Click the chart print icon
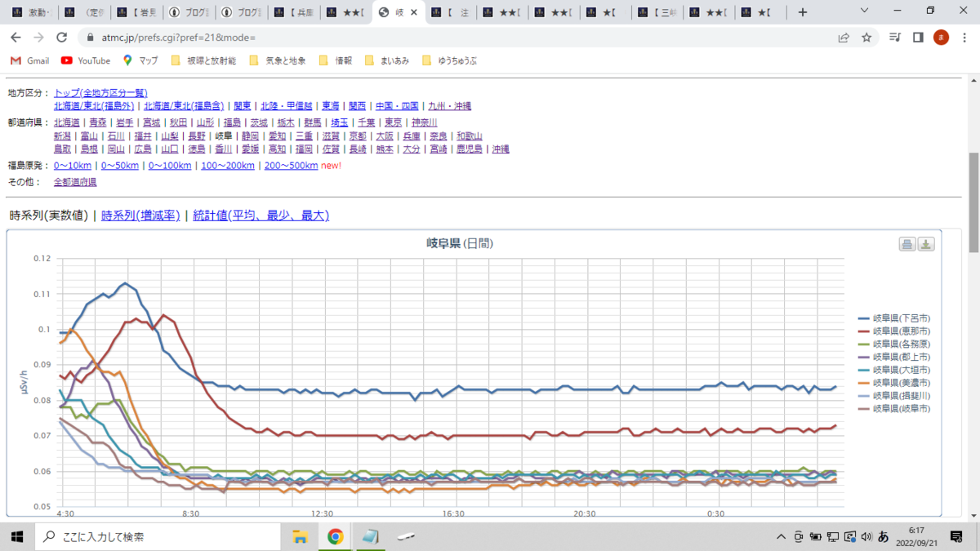Image resolution: width=980 pixels, height=551 pixels. 907,244
